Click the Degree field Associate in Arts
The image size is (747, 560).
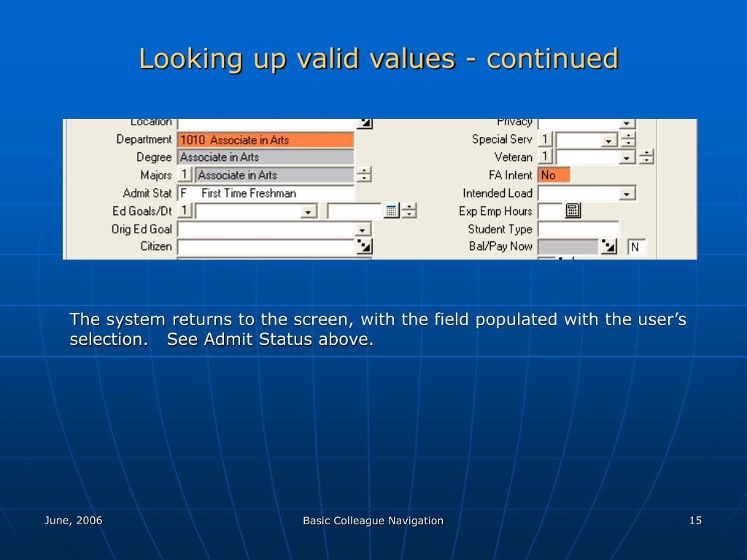pos(266,157)
